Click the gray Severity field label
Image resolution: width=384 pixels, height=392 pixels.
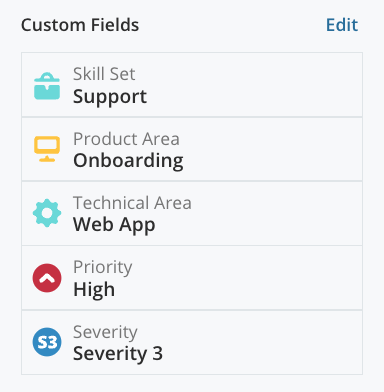click(x=105, y=332)
